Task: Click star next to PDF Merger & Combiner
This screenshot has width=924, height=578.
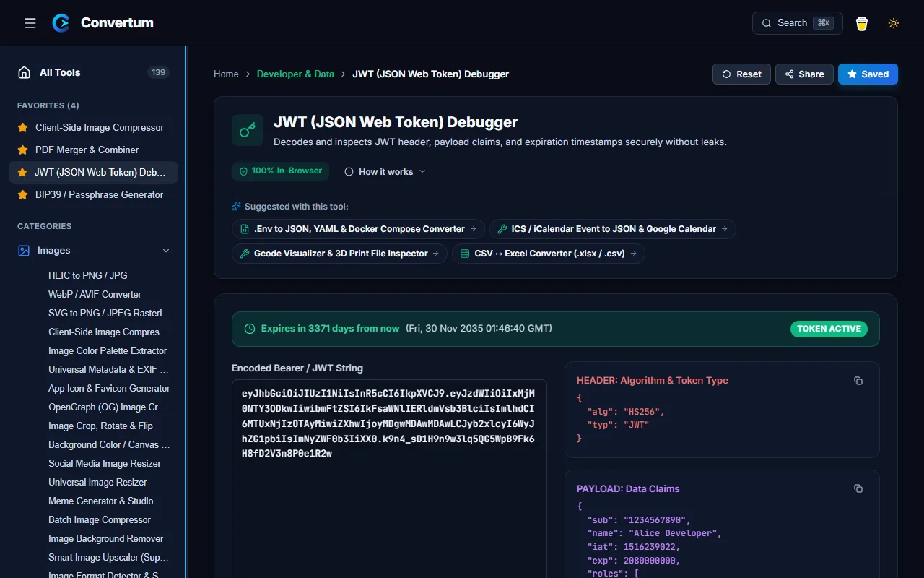Action: (x=22, y=150)
